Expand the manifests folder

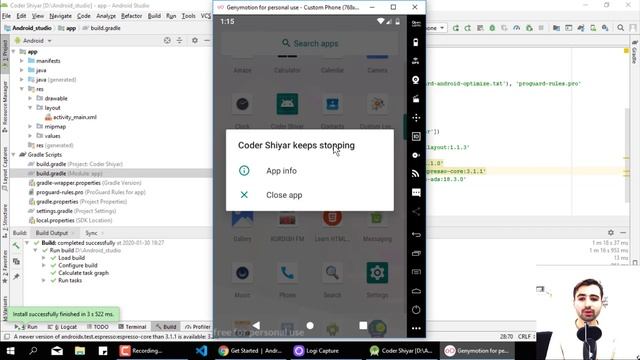(22, 61)
